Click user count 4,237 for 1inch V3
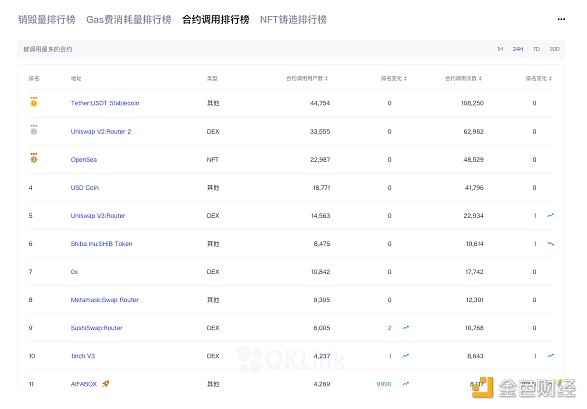 pyautogui.click(x=322, y=356)
